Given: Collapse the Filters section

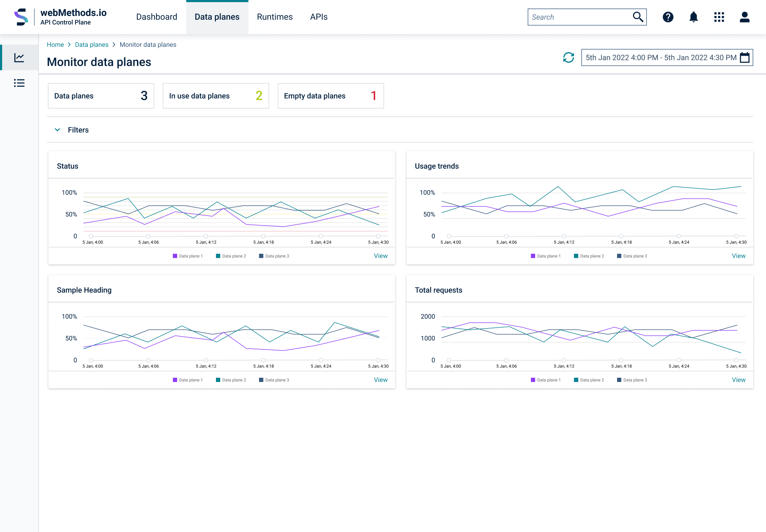Looking at the screenshot, I should 57,130.
